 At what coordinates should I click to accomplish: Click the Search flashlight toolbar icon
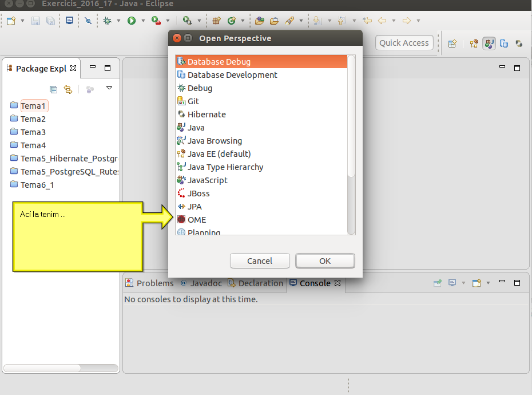(289, 21)
